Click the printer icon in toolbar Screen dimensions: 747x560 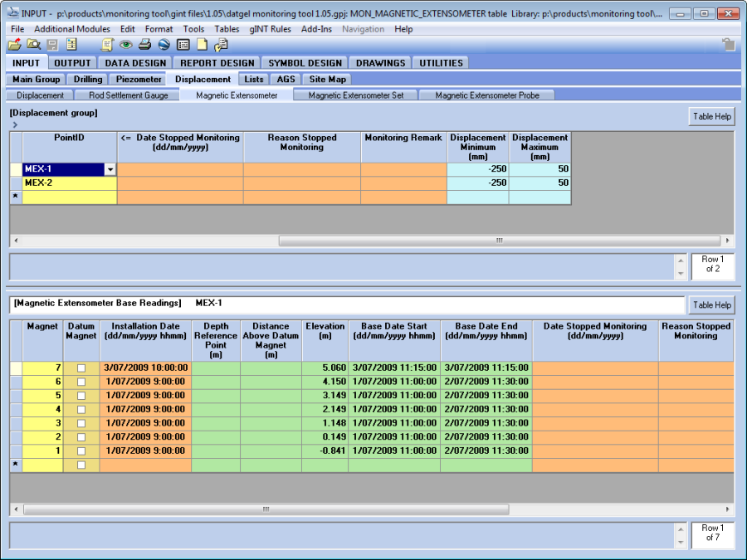[x=144, y=45]
